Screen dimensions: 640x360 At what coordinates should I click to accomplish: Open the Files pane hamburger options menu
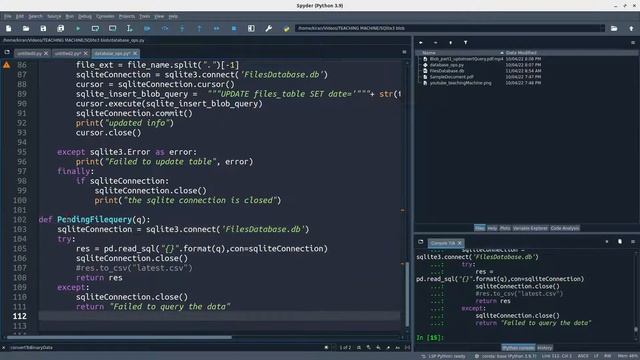click(633, 42)
